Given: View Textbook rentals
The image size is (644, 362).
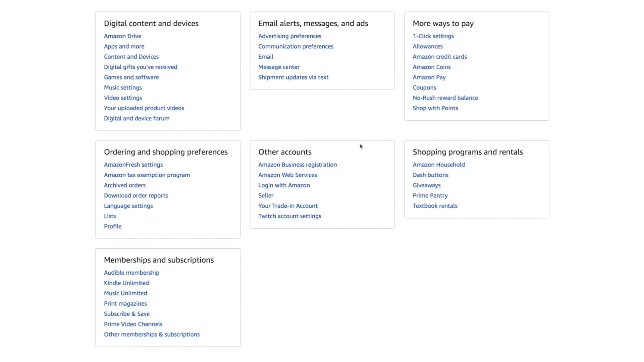Looking at the screenshot, I should click(435, 206).
